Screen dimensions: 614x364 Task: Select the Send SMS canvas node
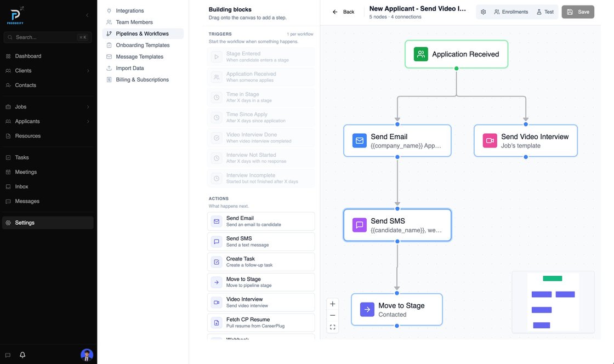coord(397,225)
